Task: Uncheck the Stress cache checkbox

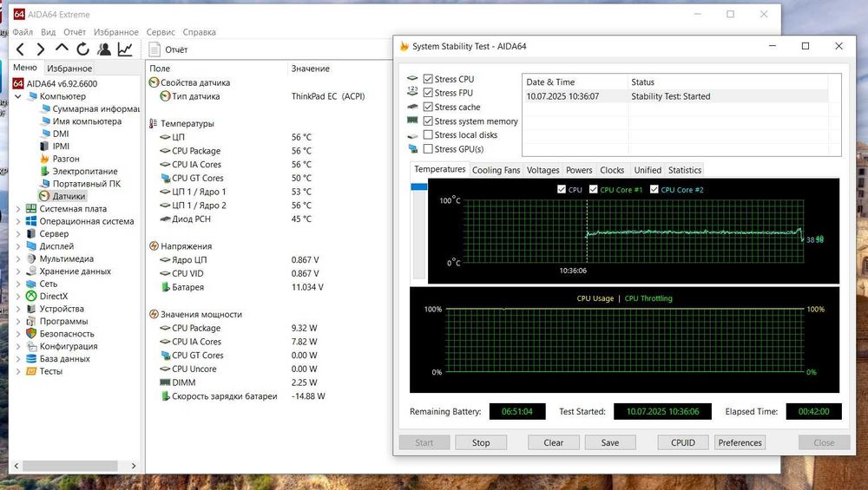Action: (428, 107)
